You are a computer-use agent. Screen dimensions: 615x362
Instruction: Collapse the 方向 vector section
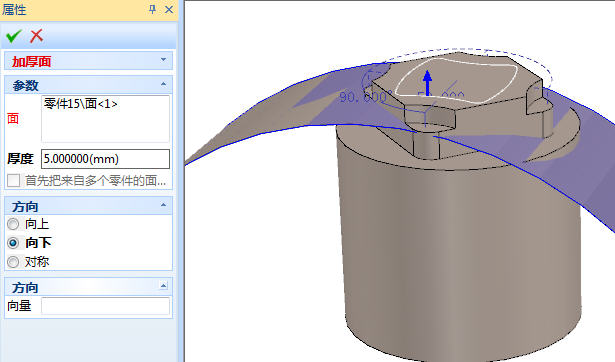(x=164, y=286)
